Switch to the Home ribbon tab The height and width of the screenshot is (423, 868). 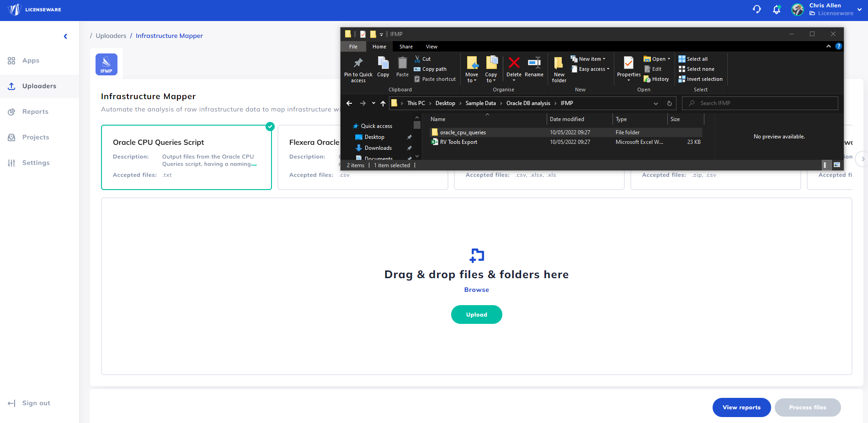pos(379,47)
